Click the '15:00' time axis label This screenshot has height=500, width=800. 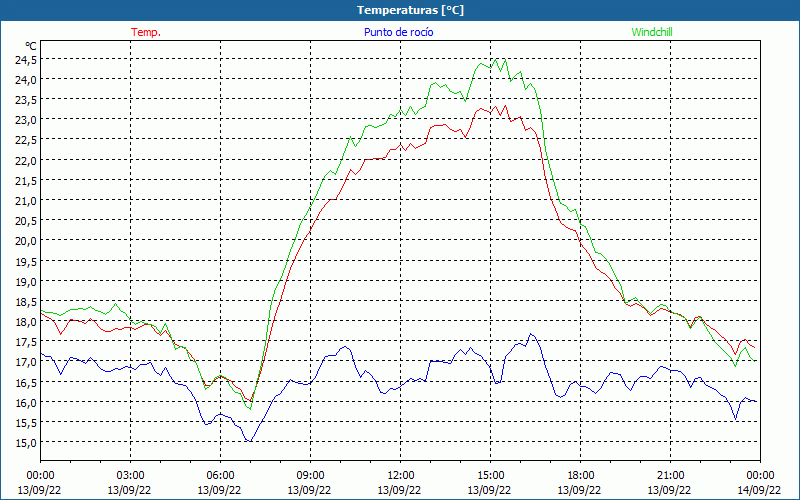pos(490,476)
